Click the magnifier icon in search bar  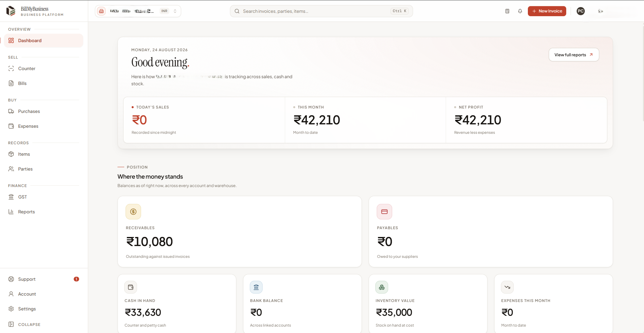point(237,11)
